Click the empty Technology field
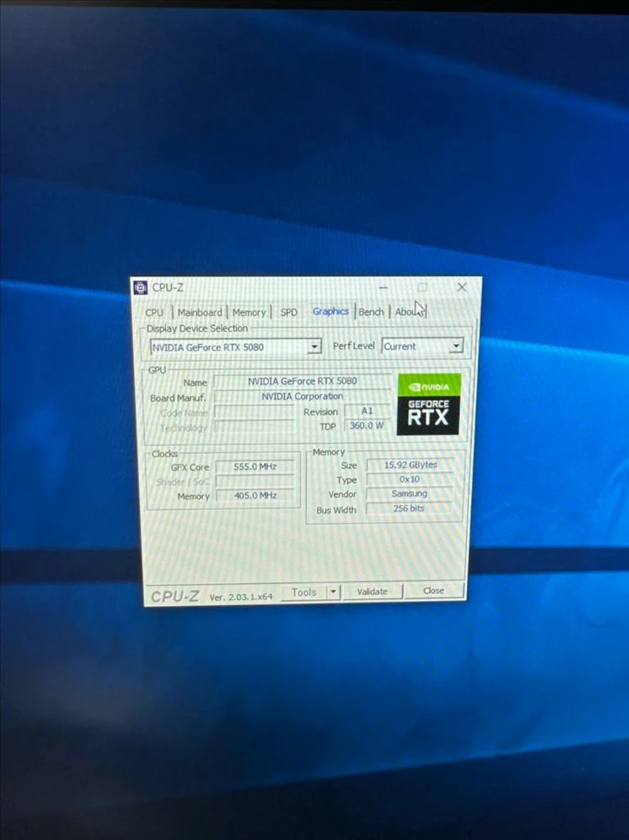This screenshot has height=840, width=629. tap(254, 427)
